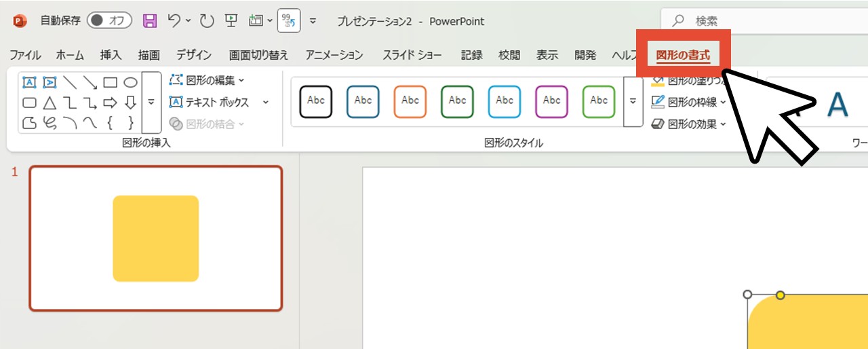Select slide 1 thumbnail in the panel
Viewport: 868px width, 349px height.
(155, 238)
